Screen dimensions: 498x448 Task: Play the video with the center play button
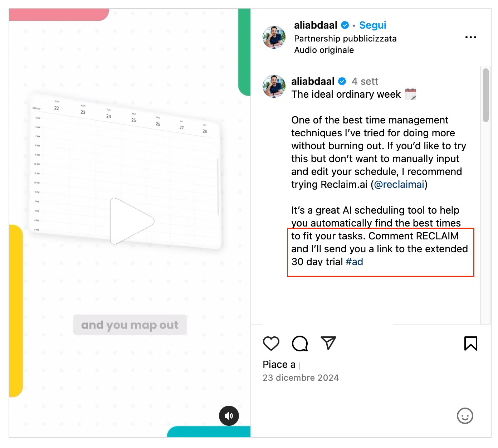click(x=131, y=221)
